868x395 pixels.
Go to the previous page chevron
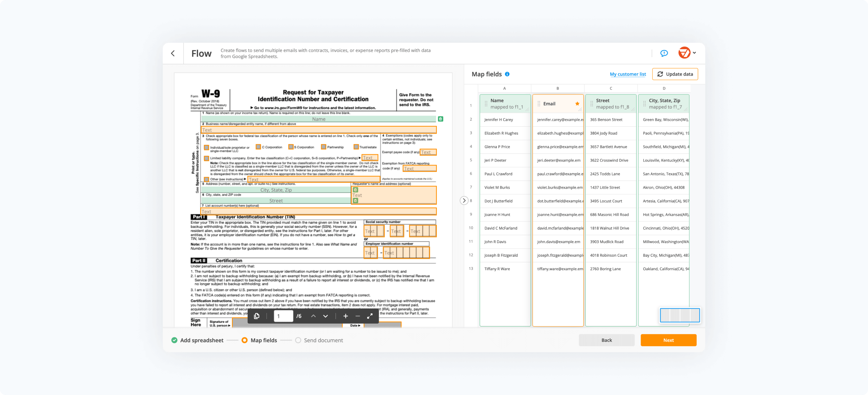313,316
